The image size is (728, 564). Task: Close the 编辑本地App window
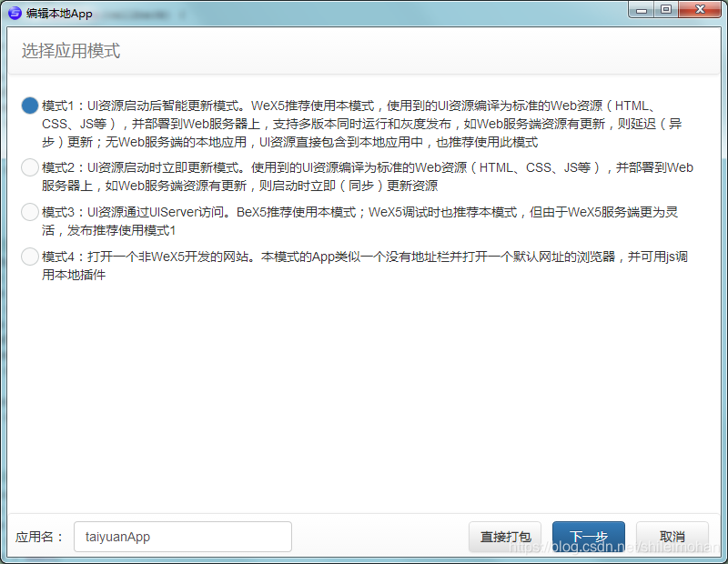pos(700,10)
